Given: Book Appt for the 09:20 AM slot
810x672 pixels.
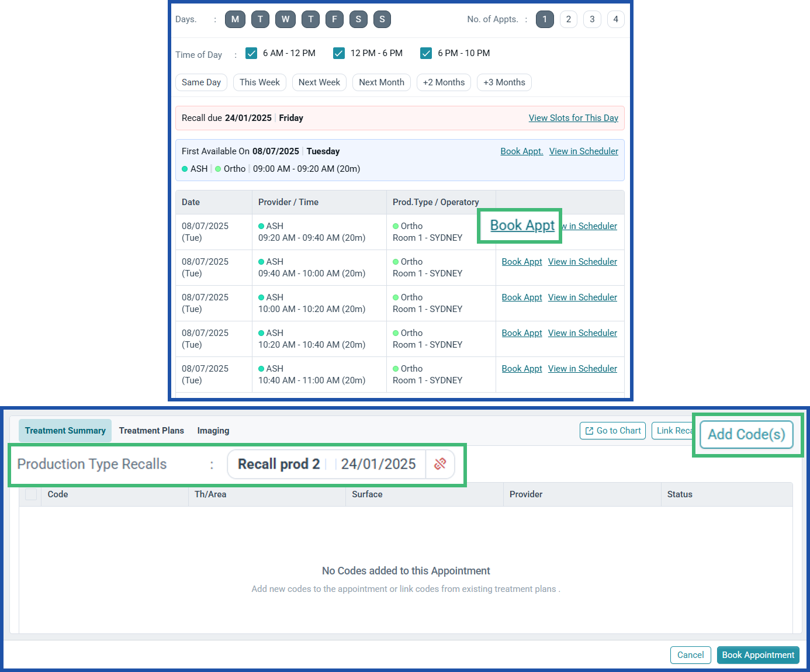Looking at the screenshot, I should point(521,226).
